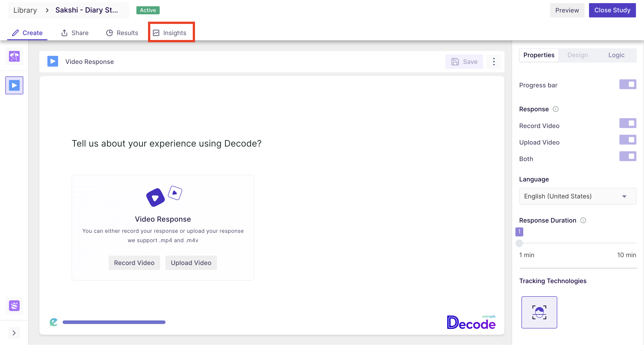Image resolution: width=644 pixels, height=345 pixels.
Task: Save the Video Response block
Action: coord(464,62)
